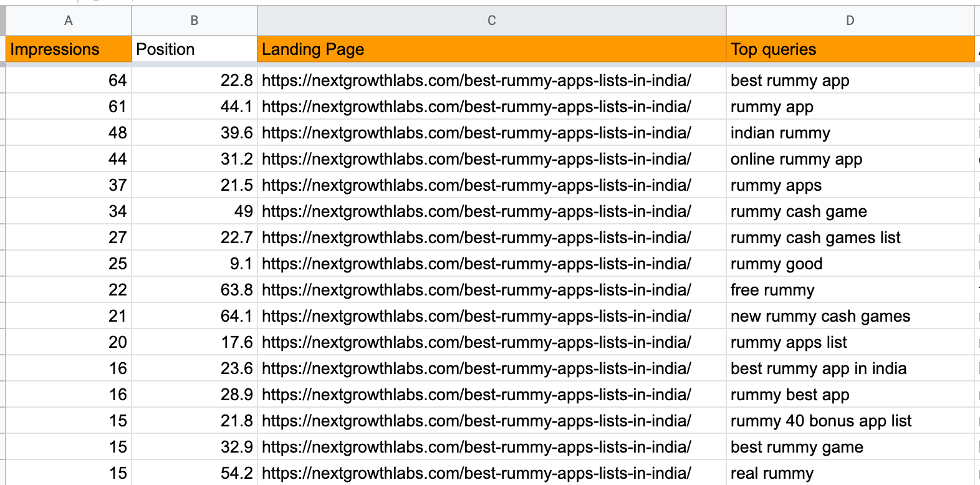The width and height of the screenshot is (980, 485).
Task: Open landing page URL in 'rummy apps list' row
Action: [476, 342]
